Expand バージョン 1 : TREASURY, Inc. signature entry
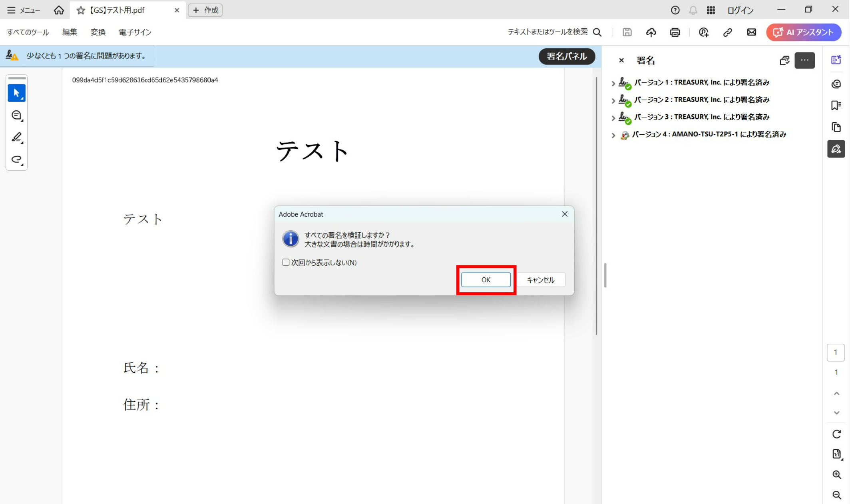The image size is (850, 504). tap(613, 83)
